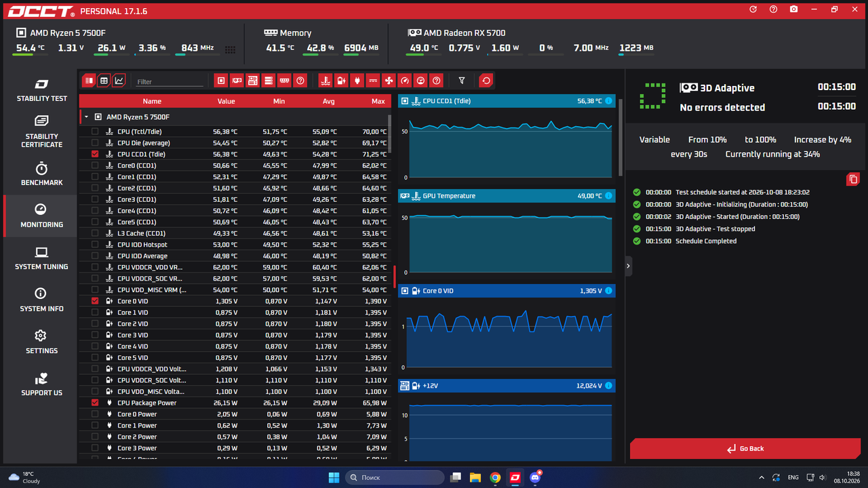
Task: Copy the test log to clipboard
Action: coord(853,179)
